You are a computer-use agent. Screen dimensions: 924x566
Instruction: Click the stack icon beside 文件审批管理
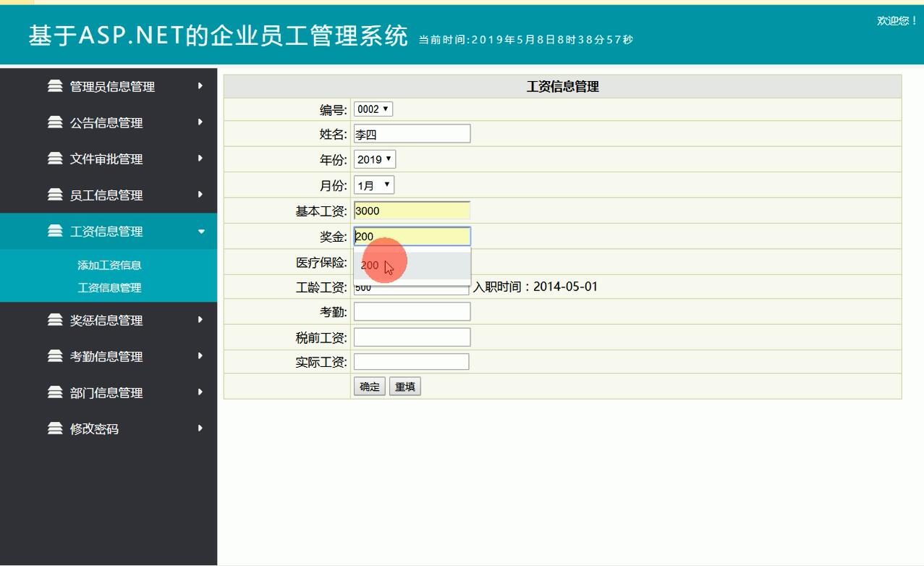55,159
